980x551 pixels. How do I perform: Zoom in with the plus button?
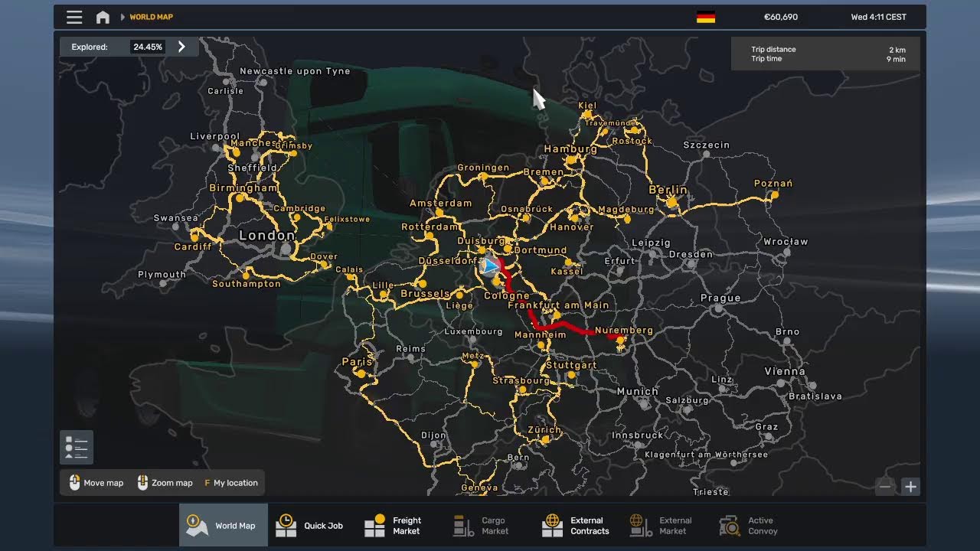[x=910, y=486]
